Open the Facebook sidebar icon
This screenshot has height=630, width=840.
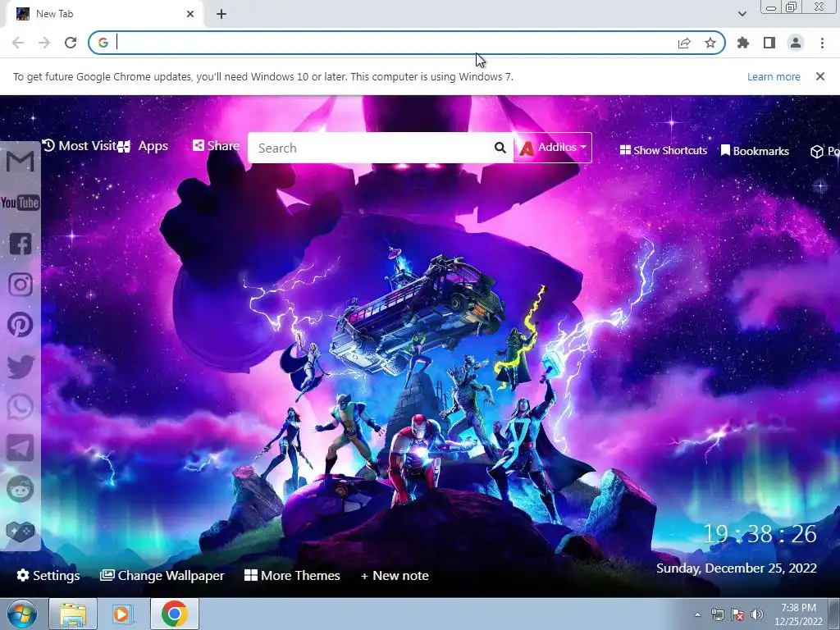click(21, 244)
